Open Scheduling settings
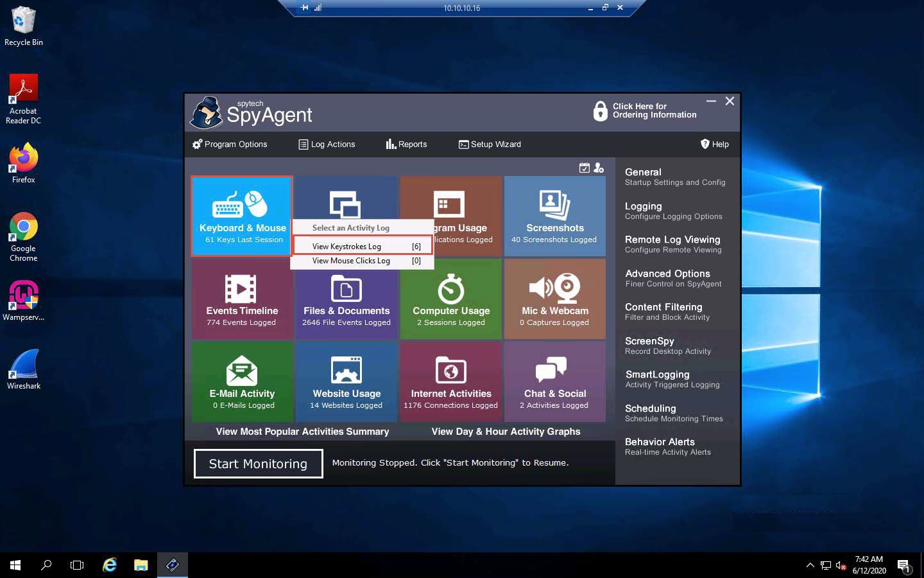Screen dimensions: 924x578 (x=674, y=413)
